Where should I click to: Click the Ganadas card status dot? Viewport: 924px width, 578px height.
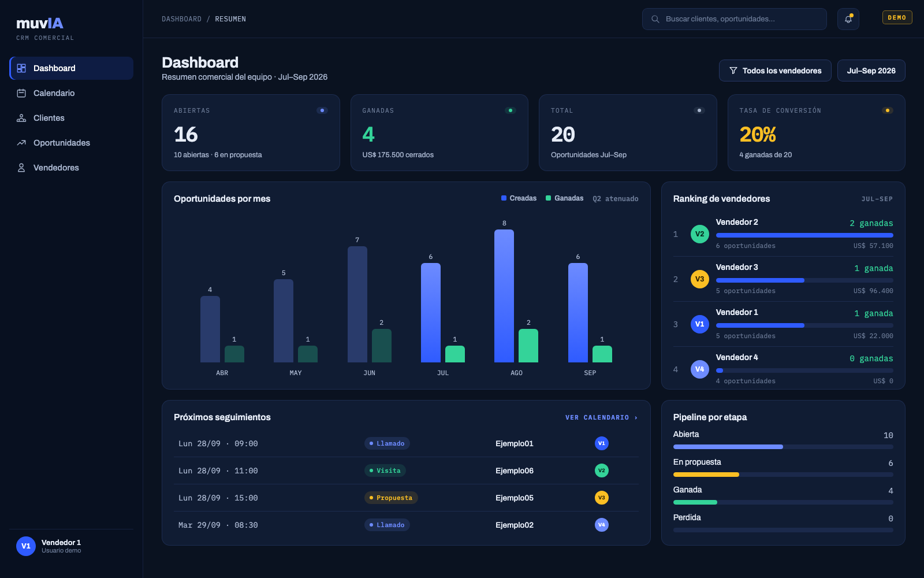(511, 110)
